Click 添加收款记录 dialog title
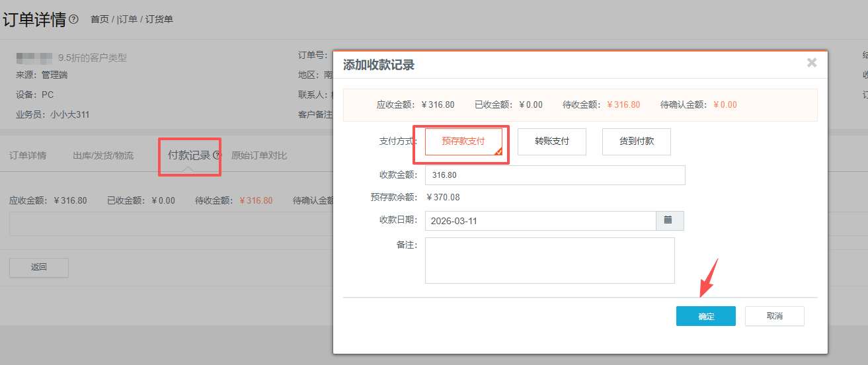Screen dimensions: 868x365 click(379, 65)
